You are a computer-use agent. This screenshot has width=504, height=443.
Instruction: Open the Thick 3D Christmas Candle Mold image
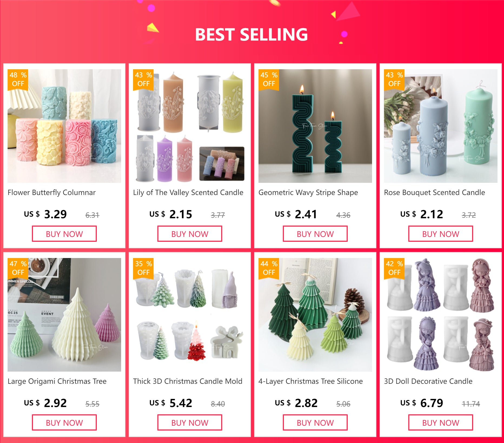coord(190,315)
